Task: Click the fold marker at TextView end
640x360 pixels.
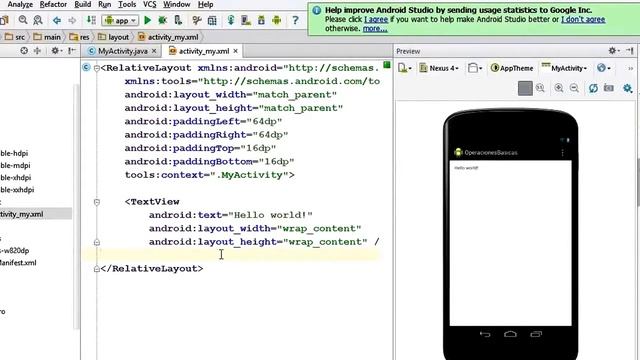Action: (97, 242)
